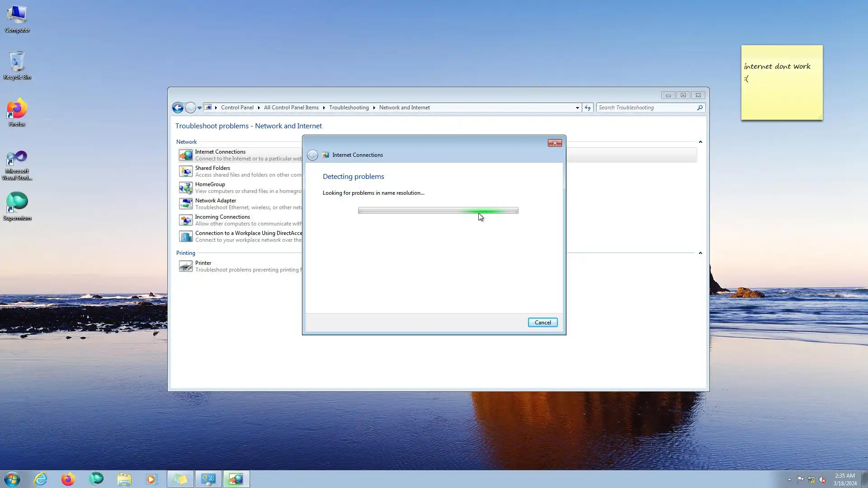This screenshot has height=488, width=868.
Task: Click the Windows Start orb
Action: [12, 479]
